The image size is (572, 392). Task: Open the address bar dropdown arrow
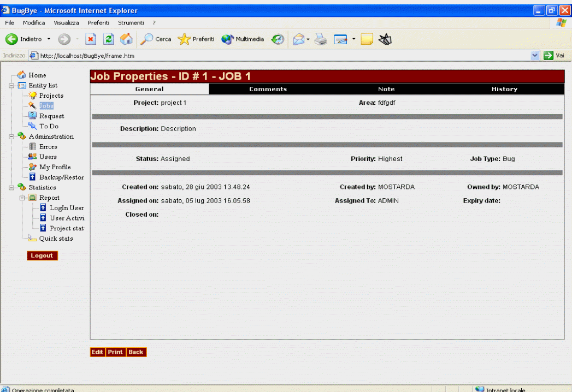coord(535,56)
